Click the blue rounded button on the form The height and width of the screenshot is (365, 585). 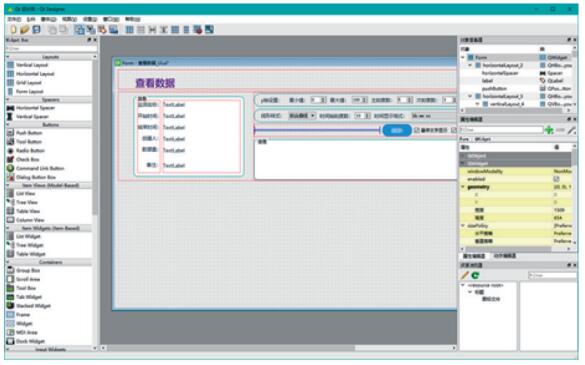tap(397, 130)
